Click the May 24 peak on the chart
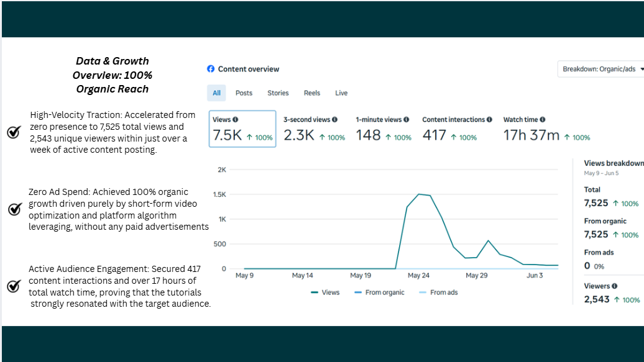 pos(418,194)
